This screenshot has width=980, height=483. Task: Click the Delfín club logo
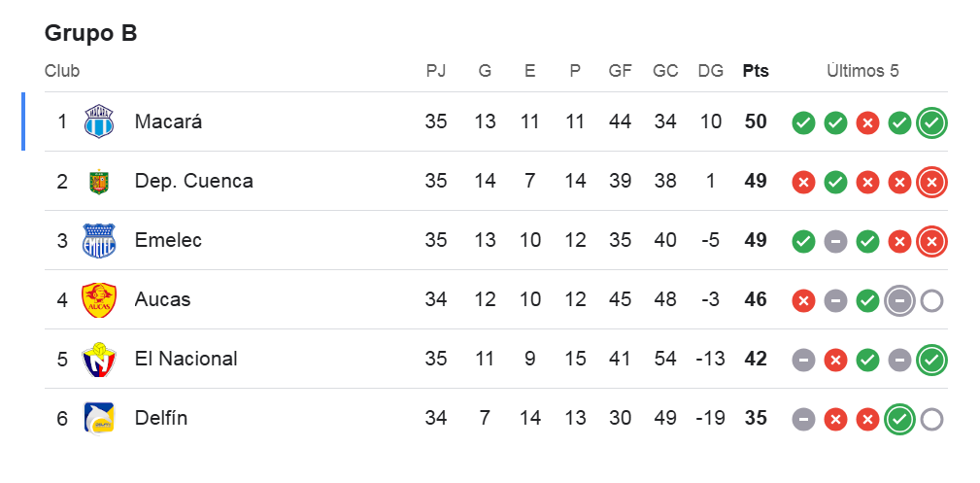pyautogui.click(x=98, y=418)
